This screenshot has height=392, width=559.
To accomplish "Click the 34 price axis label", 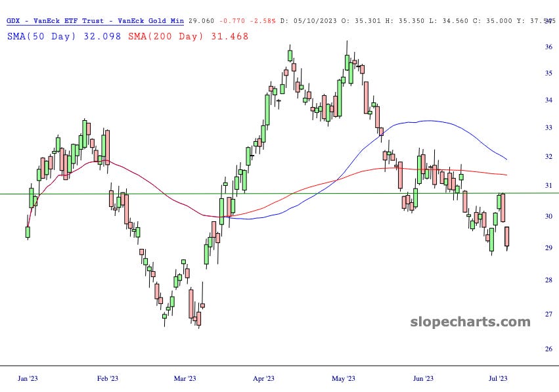I will (548, 100).
